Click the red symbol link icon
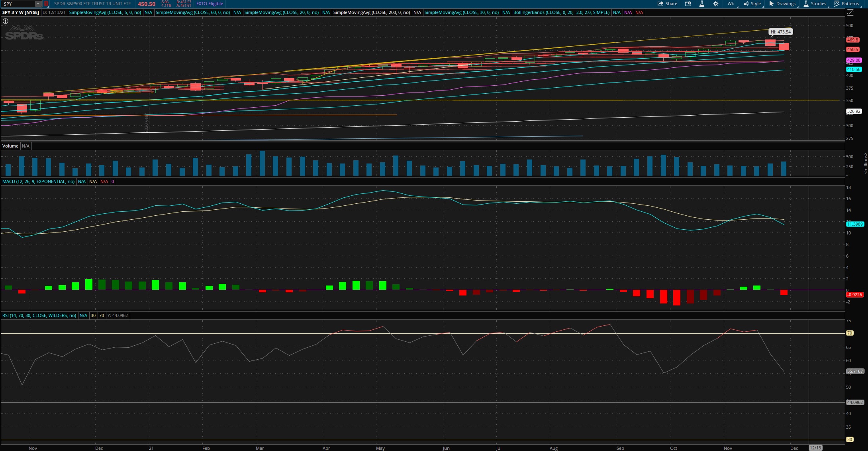 pos(46,4)
